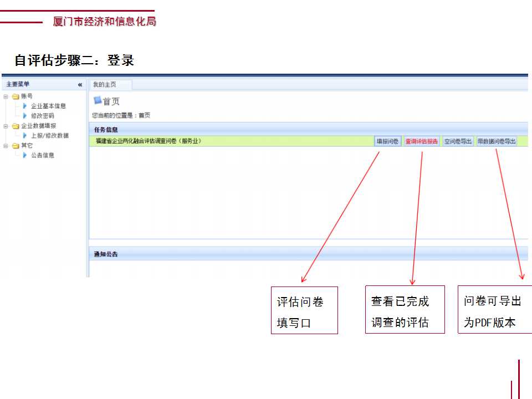Viewport: 532px width, 399px height.
Task: Open the red 查询评估报告 button
Action: pos(421,141)
